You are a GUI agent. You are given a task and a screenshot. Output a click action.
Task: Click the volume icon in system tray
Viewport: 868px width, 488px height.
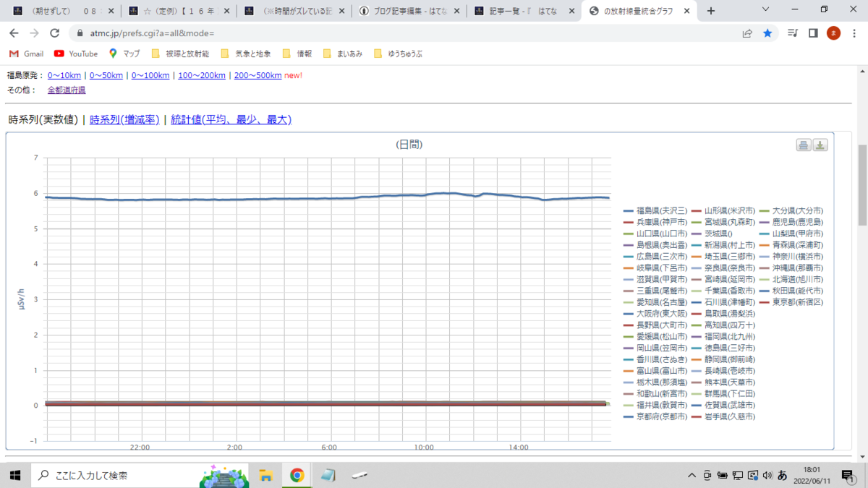[767, 475]
